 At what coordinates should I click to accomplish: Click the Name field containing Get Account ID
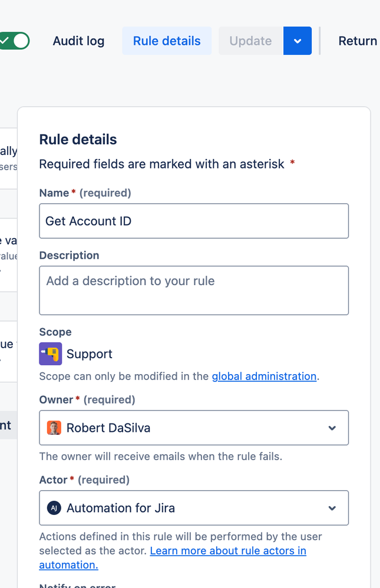click(194, 221)
